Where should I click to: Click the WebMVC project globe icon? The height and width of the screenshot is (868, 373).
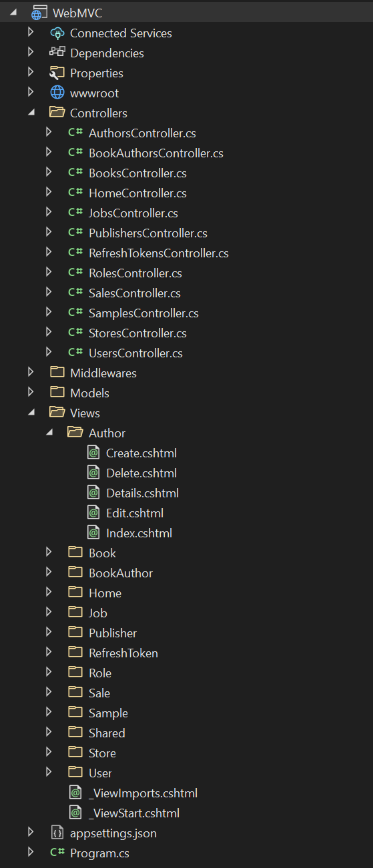click(39, 13)
